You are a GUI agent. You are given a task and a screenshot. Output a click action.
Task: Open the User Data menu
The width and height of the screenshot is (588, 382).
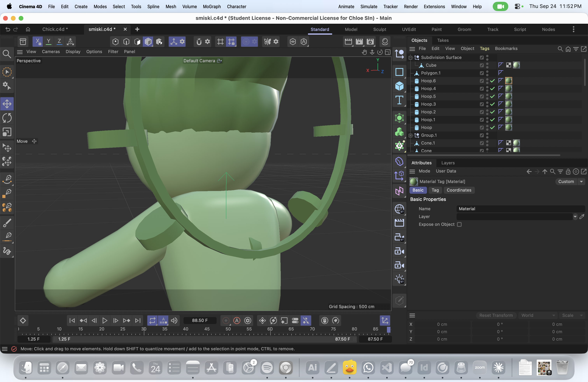(x=446, y=171)
